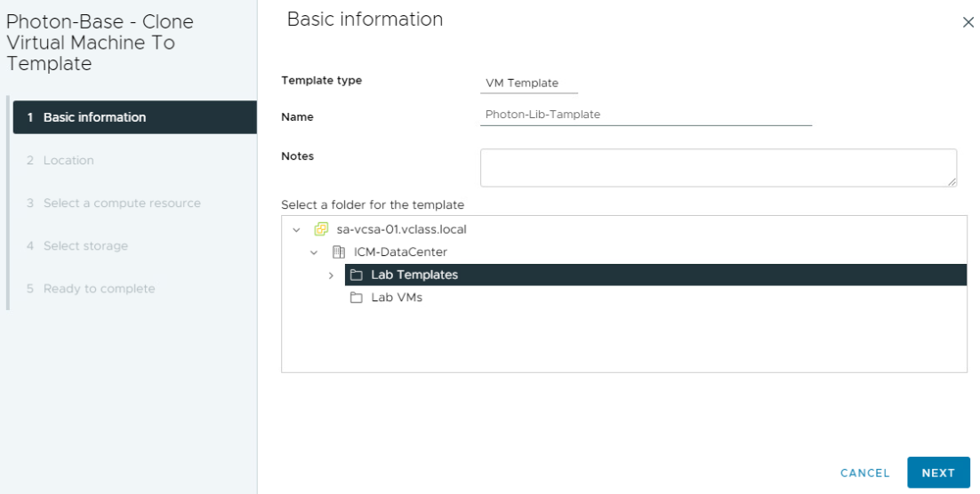Screen dimensions: 980x494
Task: Close the clone wizard with the X icon
Action: tap(968, 22)
